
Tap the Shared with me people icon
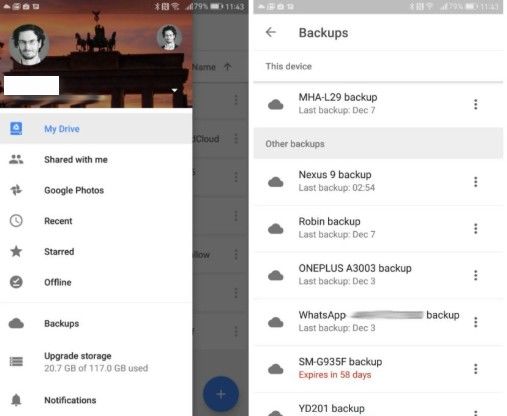coord(16,160)
